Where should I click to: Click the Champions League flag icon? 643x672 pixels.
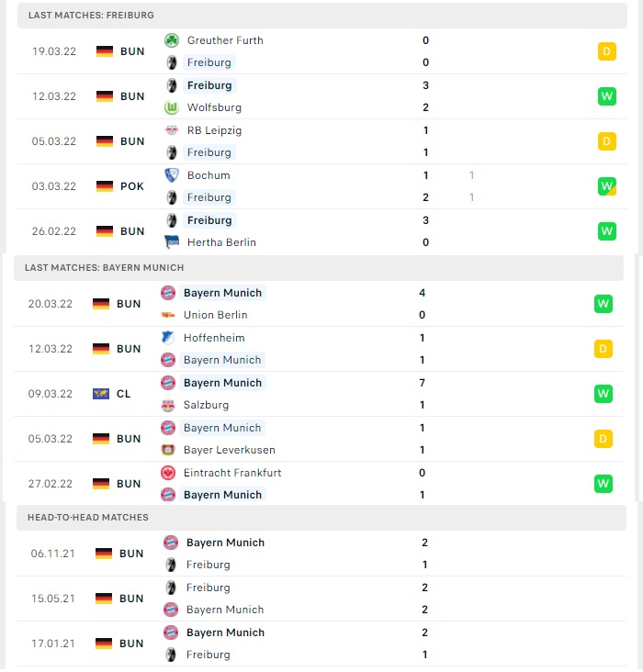tap(101, 394)
